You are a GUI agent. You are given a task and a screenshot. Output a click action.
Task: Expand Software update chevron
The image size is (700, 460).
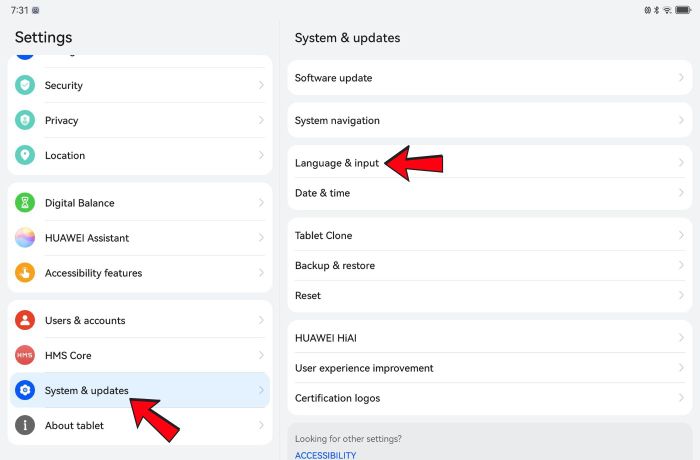pyautogui.click(x=681, y=78)
